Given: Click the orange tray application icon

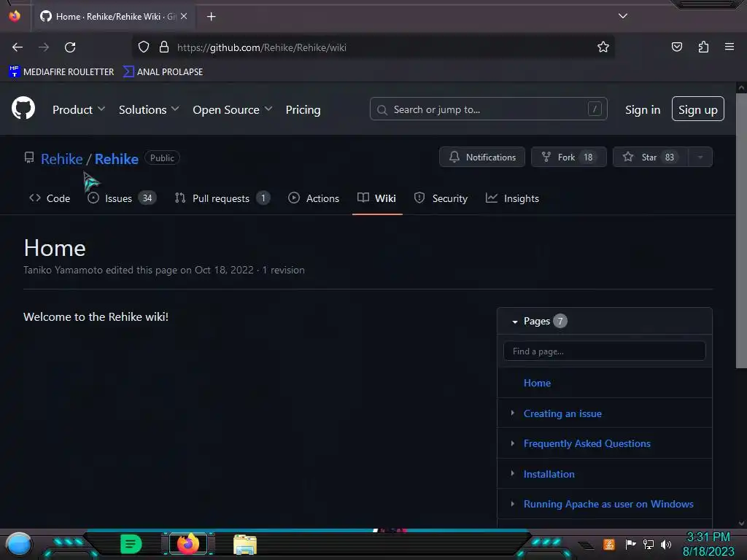Looking at the screenshot, I should click(609, 544).
